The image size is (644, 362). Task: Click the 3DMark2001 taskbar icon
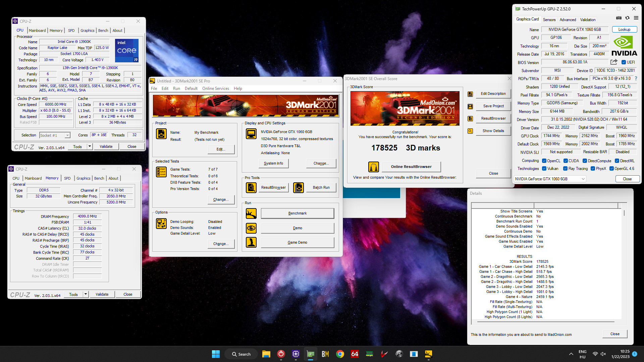pos(428,354)
